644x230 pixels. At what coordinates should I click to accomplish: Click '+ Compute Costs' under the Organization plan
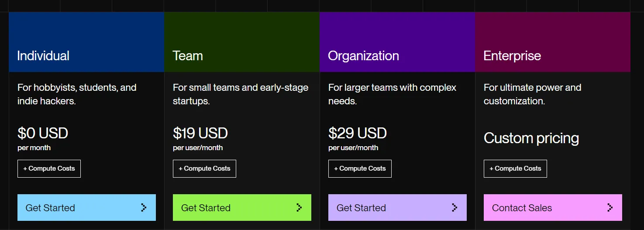360,168
